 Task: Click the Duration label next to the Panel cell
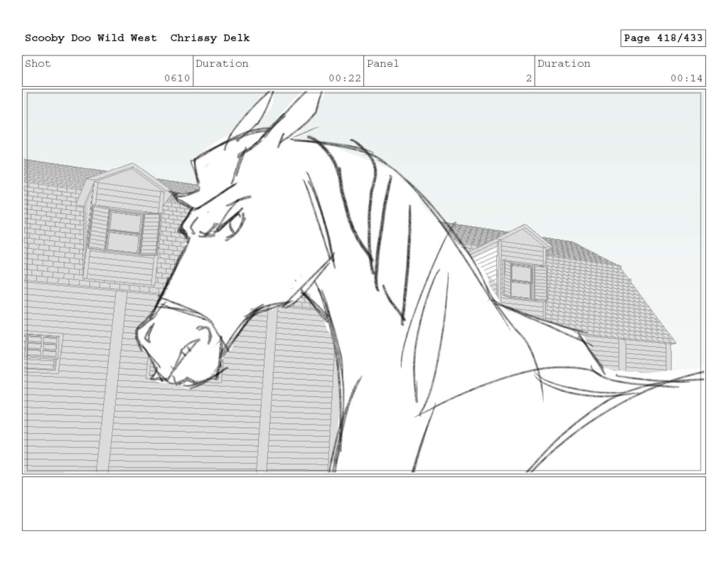point(564,63)
